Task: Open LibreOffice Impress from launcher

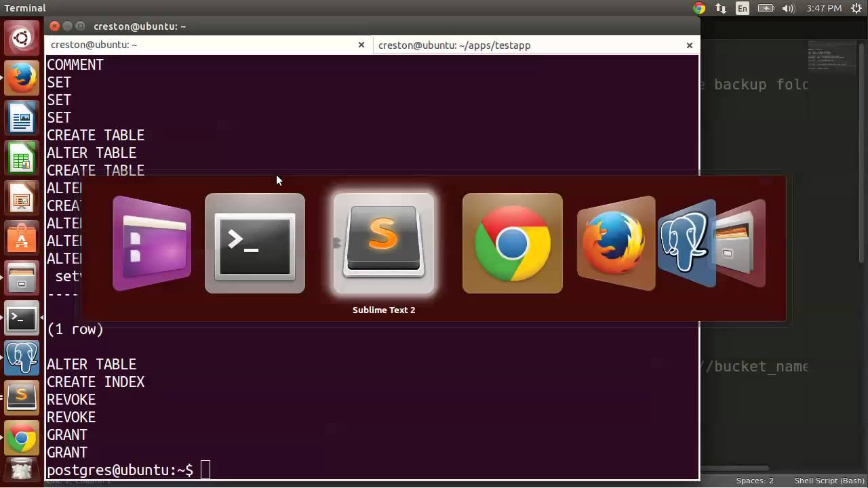Action: pyautogui.click(x=22, y=199)
